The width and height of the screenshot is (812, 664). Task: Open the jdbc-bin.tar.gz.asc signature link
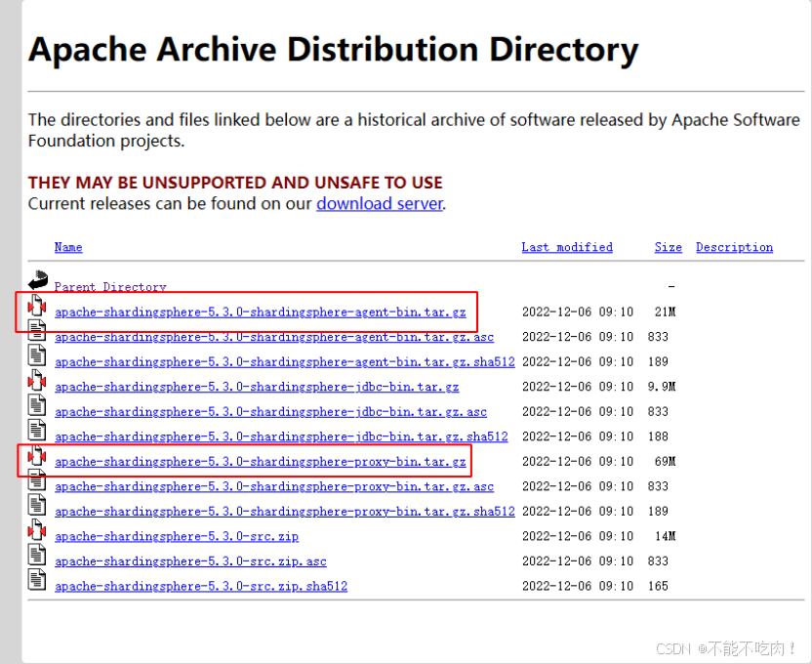(x=271, y=412)
